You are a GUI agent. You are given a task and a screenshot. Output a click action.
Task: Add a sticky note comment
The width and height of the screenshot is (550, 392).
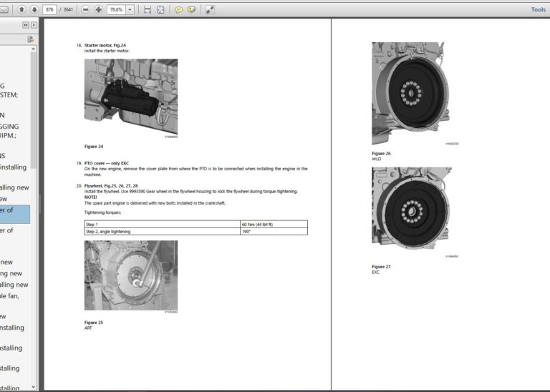point(179,9)
